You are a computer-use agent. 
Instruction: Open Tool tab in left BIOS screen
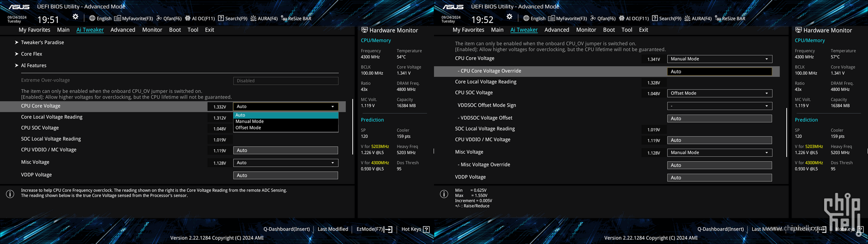[x=193, y=30]
